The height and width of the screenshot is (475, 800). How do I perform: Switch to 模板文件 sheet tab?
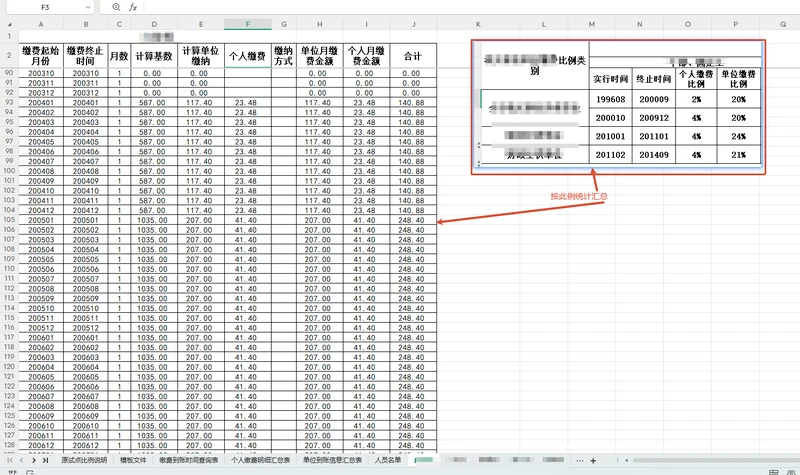[133, 460]
